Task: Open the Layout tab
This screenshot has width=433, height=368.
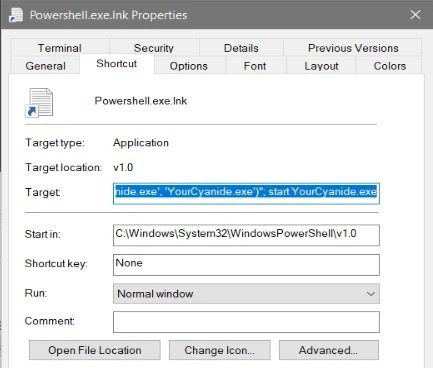Action: coord(321,66)
